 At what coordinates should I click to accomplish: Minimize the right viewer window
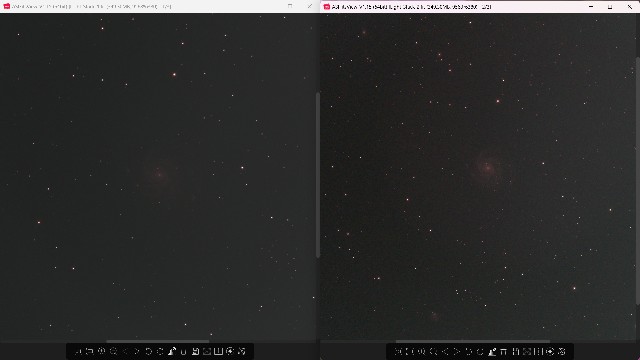click(x=591, y=7)
